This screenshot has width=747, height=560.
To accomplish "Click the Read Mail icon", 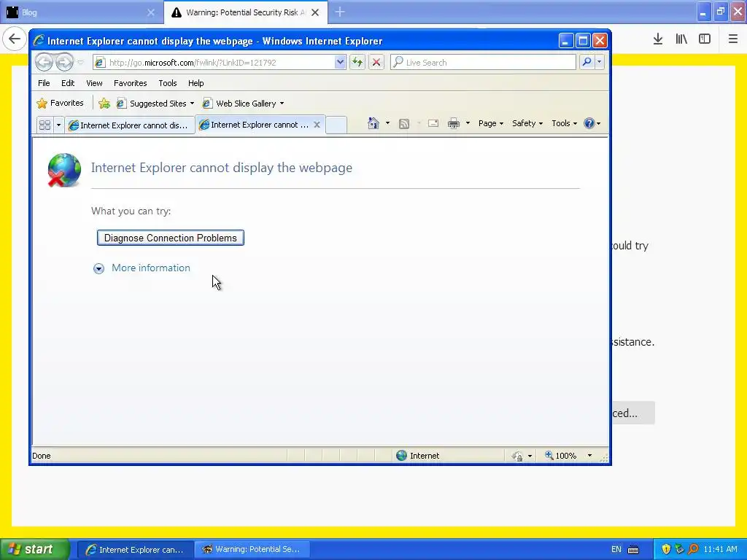I will (433, 123).
